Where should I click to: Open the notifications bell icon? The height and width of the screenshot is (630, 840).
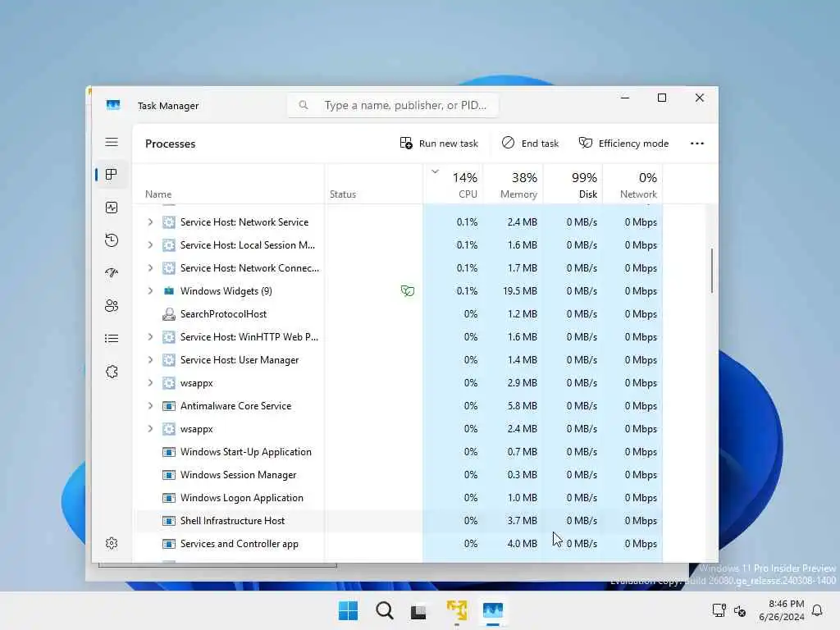click(x=817, y=610)
